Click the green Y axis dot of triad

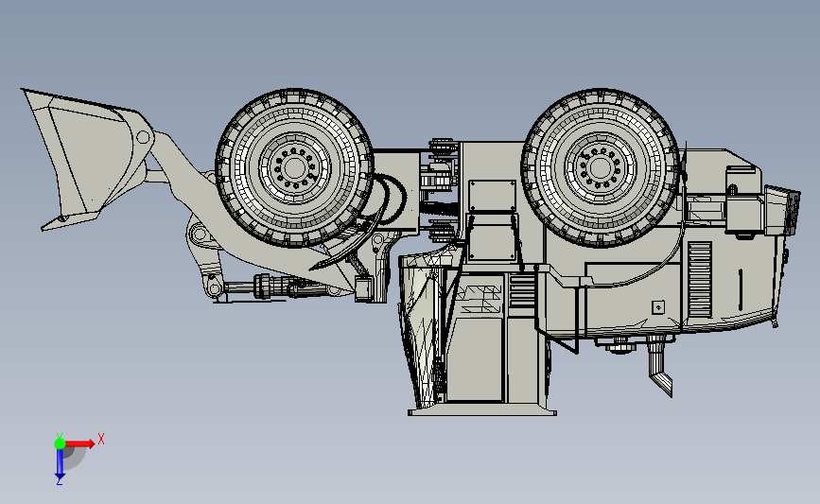[x=60, y=443]
